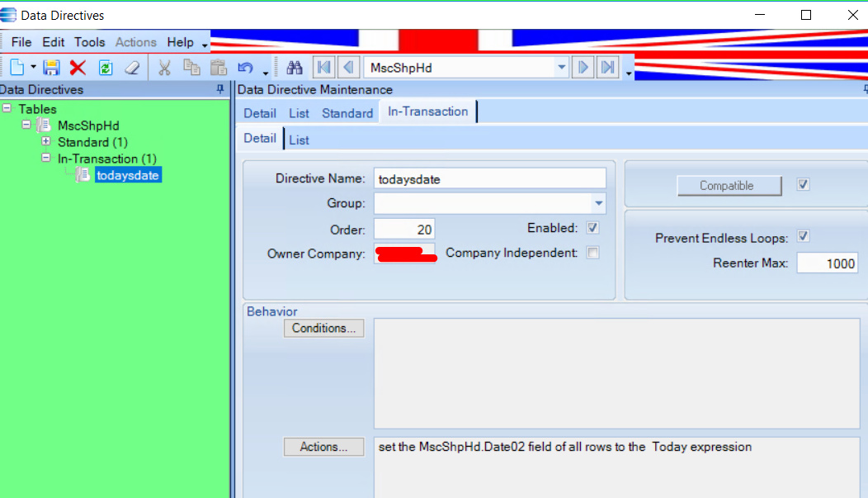Click the Reenter Max field
The width and height of the screenshot is (868, 498).
[x=827, y=263]
